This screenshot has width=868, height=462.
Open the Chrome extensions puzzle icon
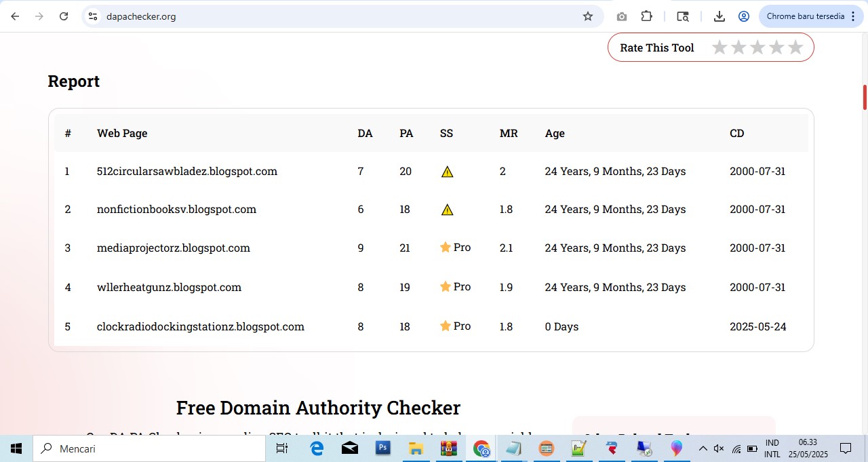click(646, 16)
